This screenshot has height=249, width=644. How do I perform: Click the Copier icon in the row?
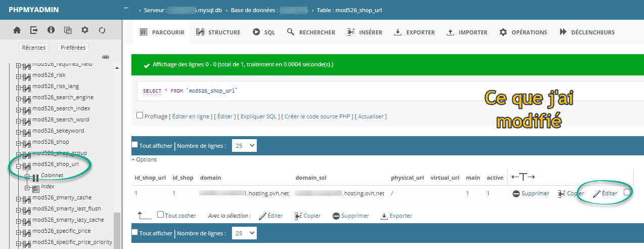point(561,194)
